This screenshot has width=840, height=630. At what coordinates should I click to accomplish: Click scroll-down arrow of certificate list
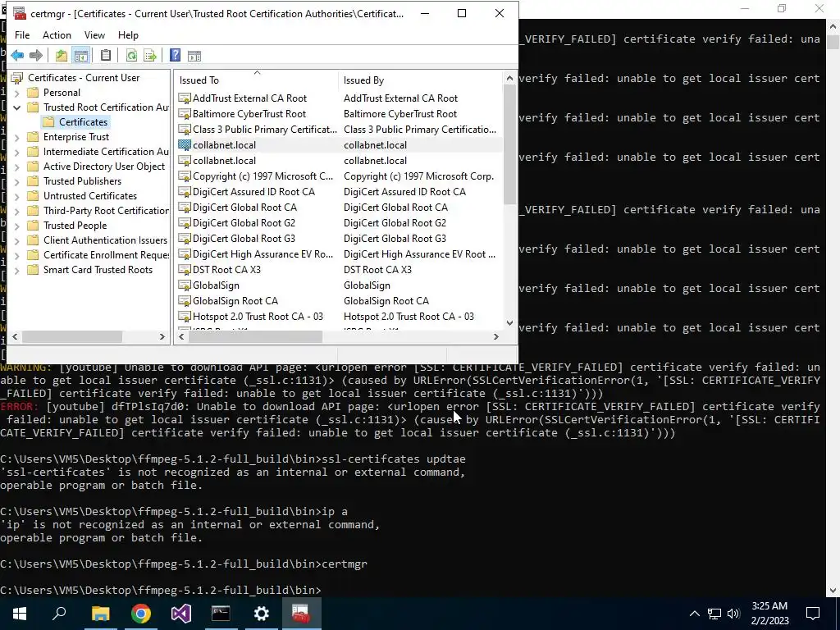coord(509,323)
